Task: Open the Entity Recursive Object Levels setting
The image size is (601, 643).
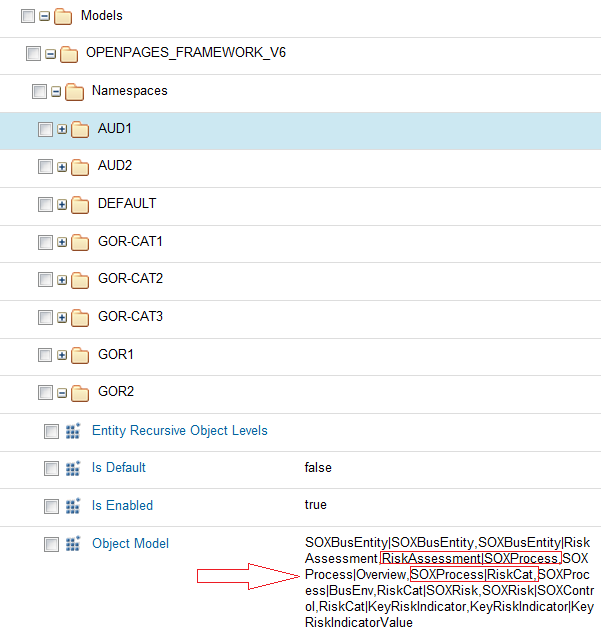Action: point(180,431)
